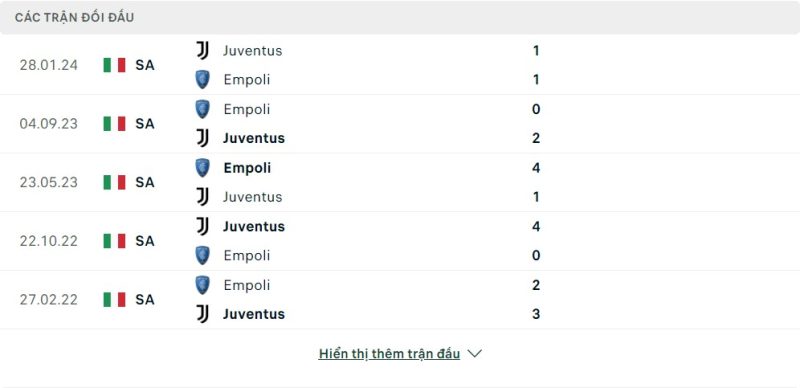800x388 pixels.
Task: Open SA league label on 04.09.23 row
Action: pos(145,124)
